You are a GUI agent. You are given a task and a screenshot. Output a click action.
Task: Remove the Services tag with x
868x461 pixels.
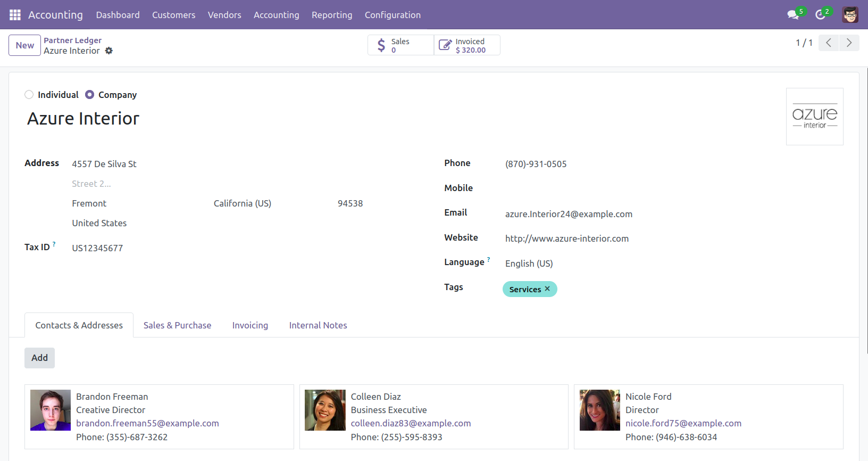point(547,289)
